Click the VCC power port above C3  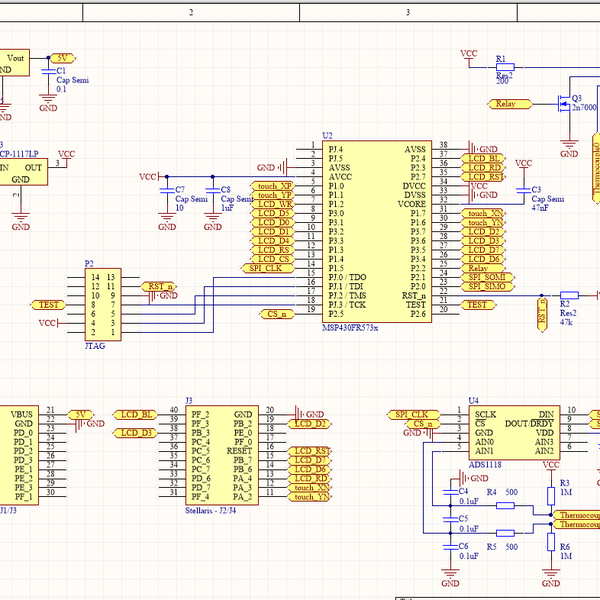pyautogui.click(x=523, y=165)
